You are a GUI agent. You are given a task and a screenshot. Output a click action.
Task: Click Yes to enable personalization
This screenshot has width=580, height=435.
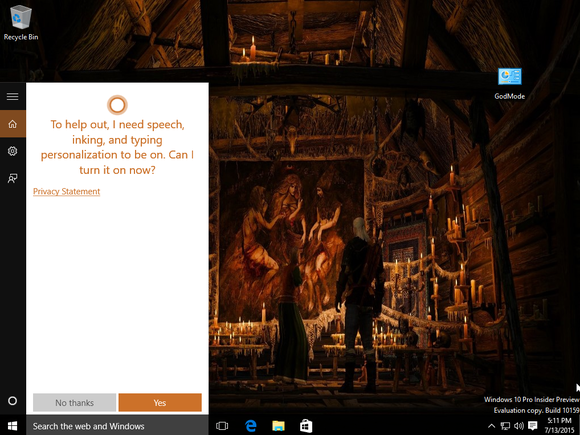pyautogui.click(x=160, y=402)
